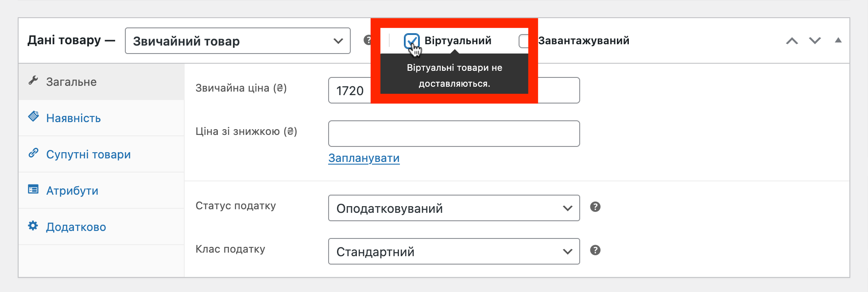Switch to the Наявність tab
The image size is (868, 292).
coord(101,118)
